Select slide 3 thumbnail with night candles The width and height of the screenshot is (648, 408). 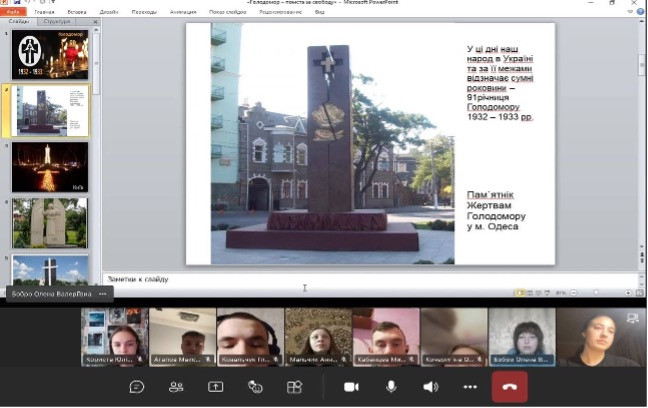click(x=49, y=167)
